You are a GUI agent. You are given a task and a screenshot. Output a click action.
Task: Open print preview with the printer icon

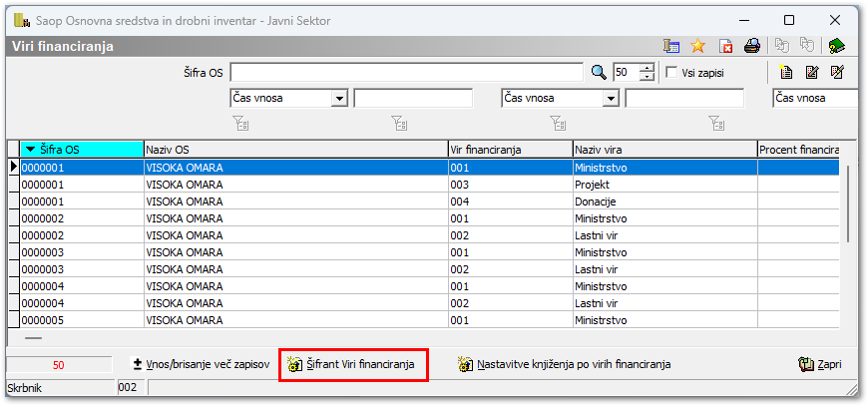point(751,47)
